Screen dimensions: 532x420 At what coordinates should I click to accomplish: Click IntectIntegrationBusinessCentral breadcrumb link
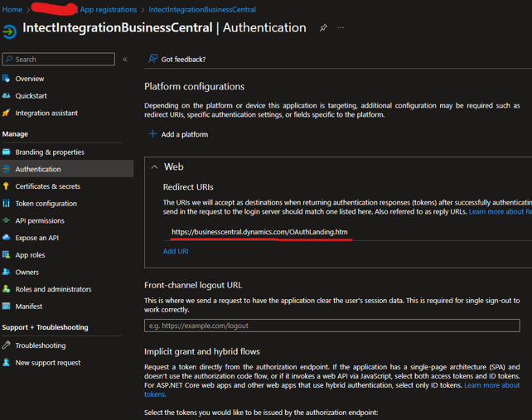[x=202, y=9]
